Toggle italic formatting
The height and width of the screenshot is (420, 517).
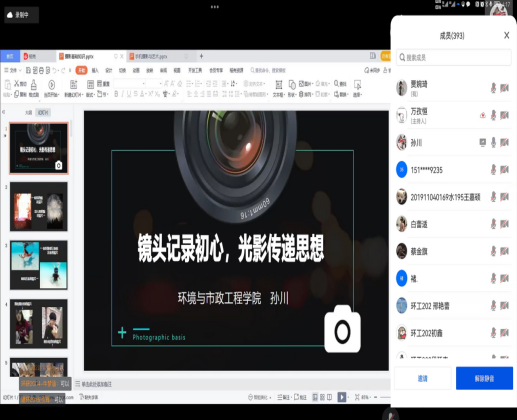(x=122, y=94)
